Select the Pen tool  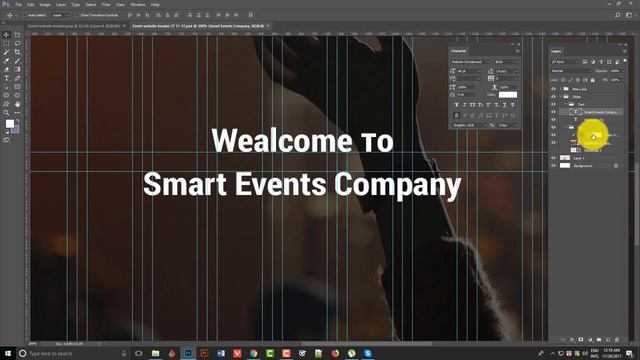coord(17,78)
